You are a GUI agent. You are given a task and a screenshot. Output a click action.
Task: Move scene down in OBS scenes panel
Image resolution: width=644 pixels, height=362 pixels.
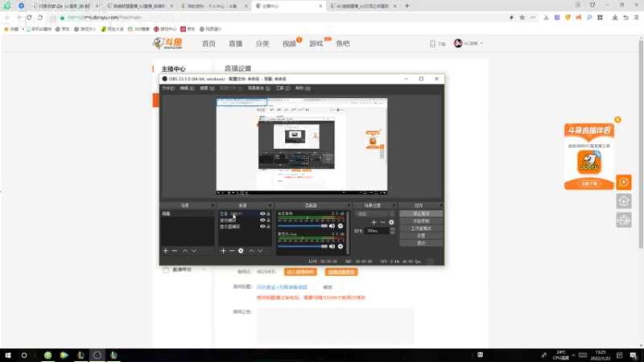(194, 250)
